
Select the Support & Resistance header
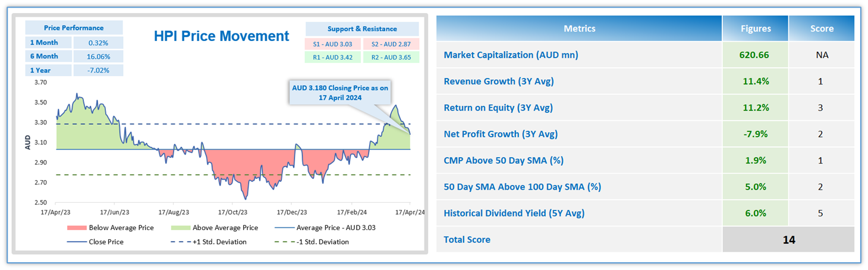(x=362, y=29)
